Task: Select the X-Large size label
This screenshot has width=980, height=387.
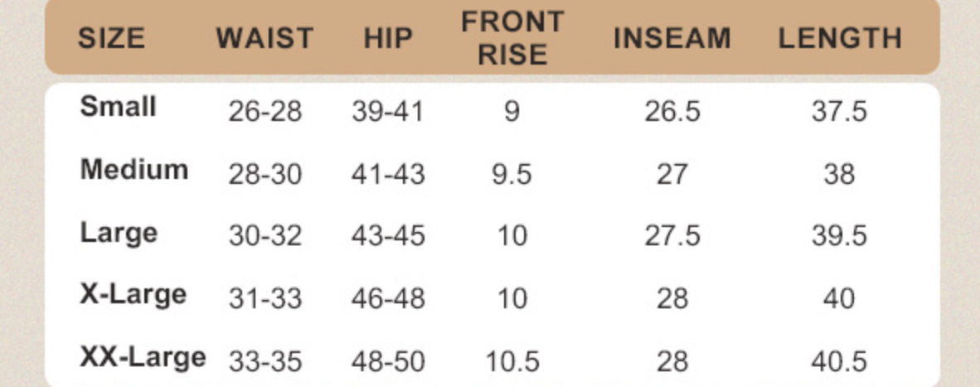Action: [x=133, y=295]
